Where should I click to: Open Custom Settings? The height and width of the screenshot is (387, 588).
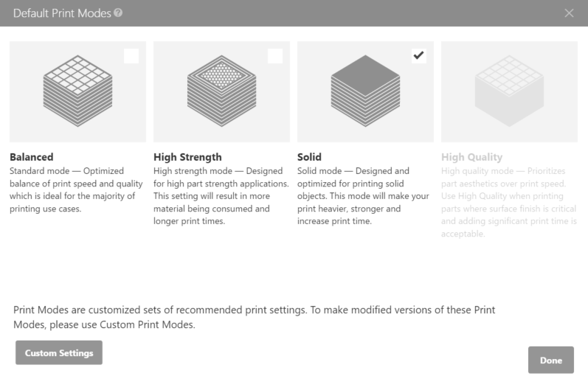coord(59,352)
